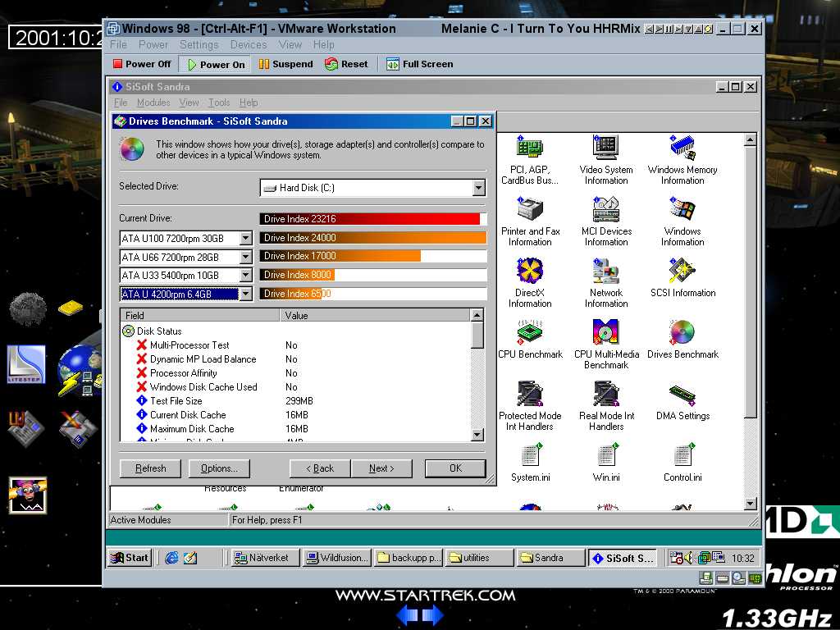
Task: Click Drive Index 24000 bar
Action: (x=373, y=237)
